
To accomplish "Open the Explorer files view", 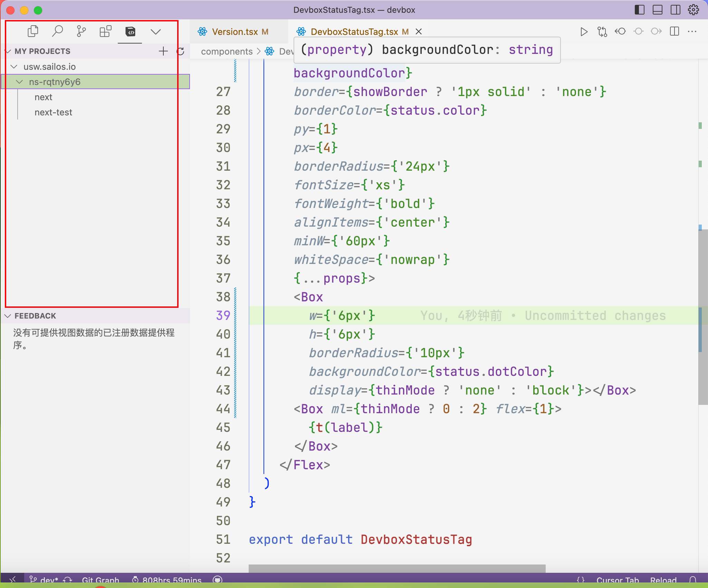I will 33,31.
